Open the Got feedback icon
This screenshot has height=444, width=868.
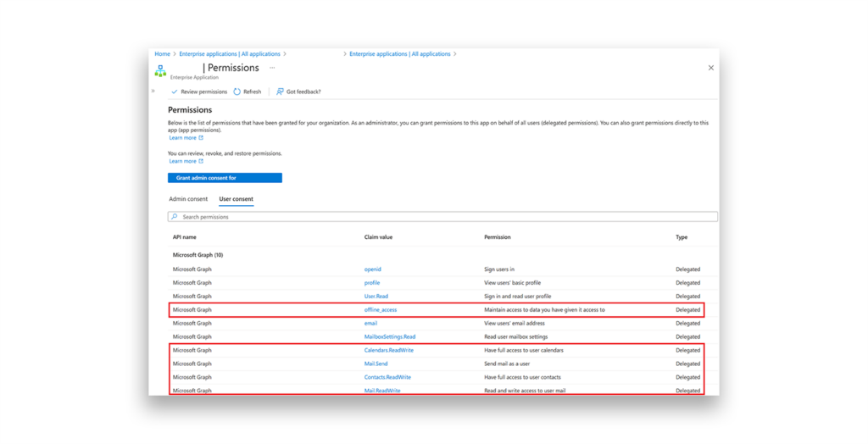281,92
